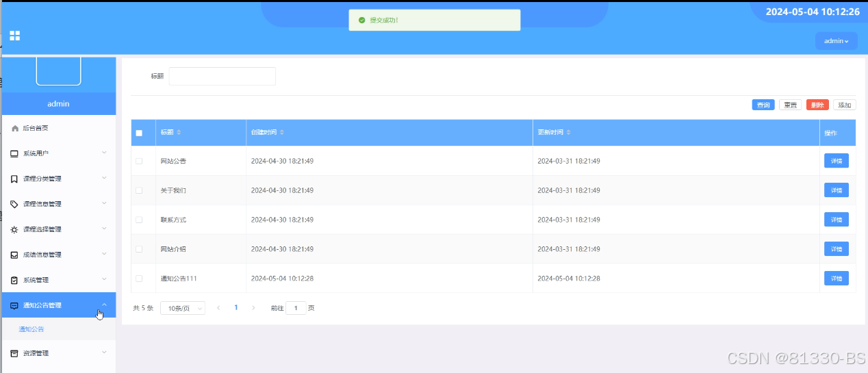
Task: Select page number 1 in the pagination
Action: click(x=236, y=308)
